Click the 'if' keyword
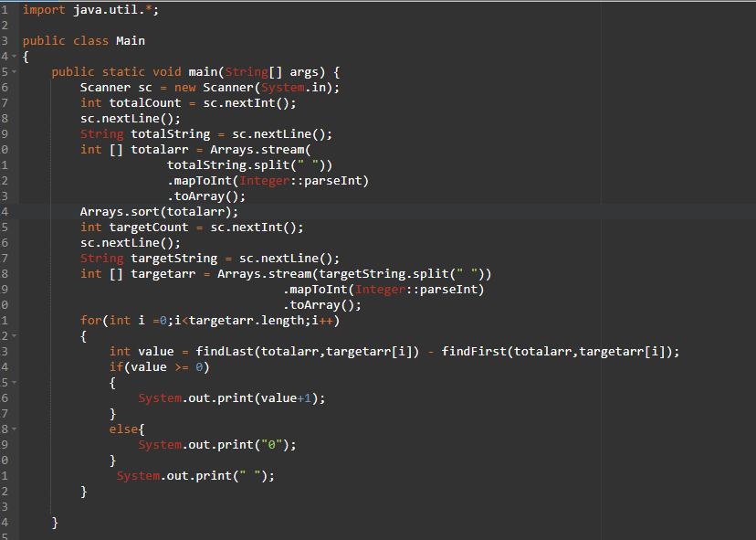 click(116, 366)
